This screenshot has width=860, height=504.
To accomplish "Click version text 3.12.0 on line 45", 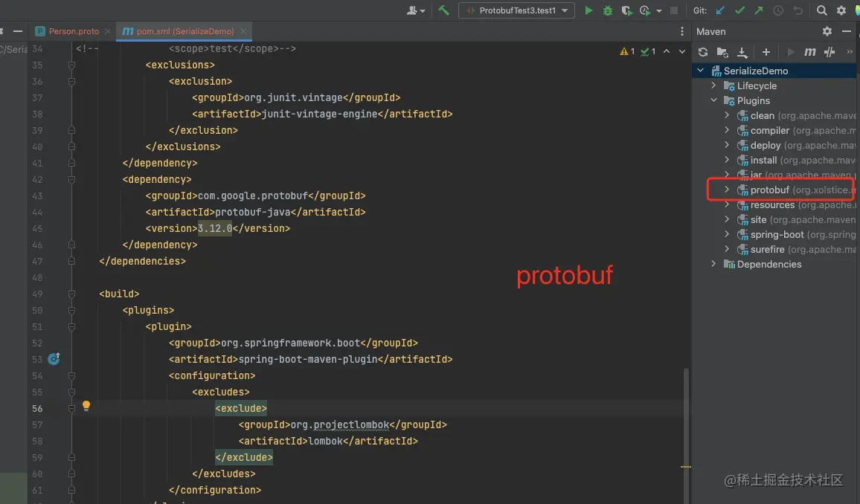I will pyautogui.click(x=214, y=228).
